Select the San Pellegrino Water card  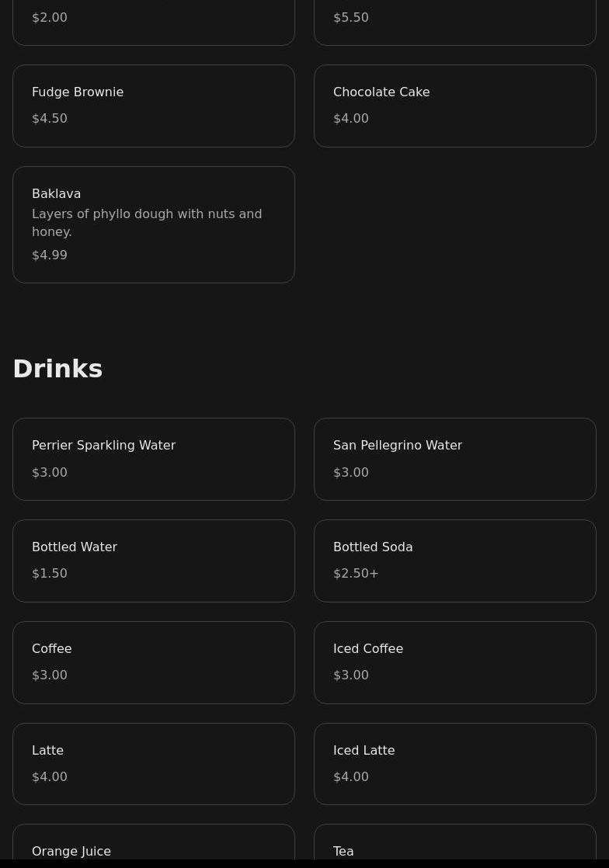(454, 459)
